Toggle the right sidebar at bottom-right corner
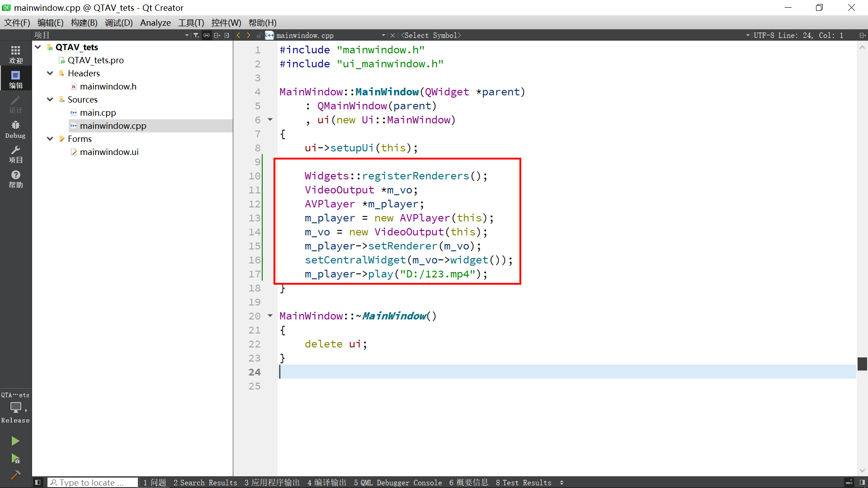 862,483
